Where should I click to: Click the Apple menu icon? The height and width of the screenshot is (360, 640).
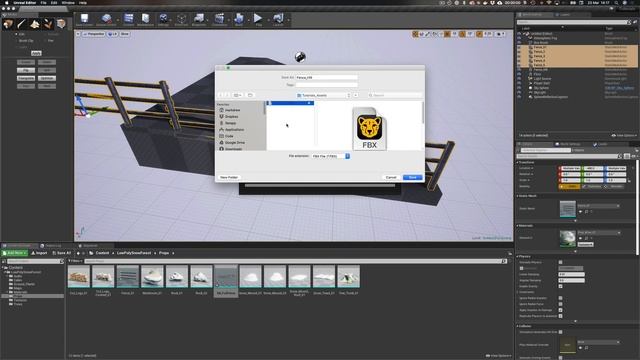(7, 2)
